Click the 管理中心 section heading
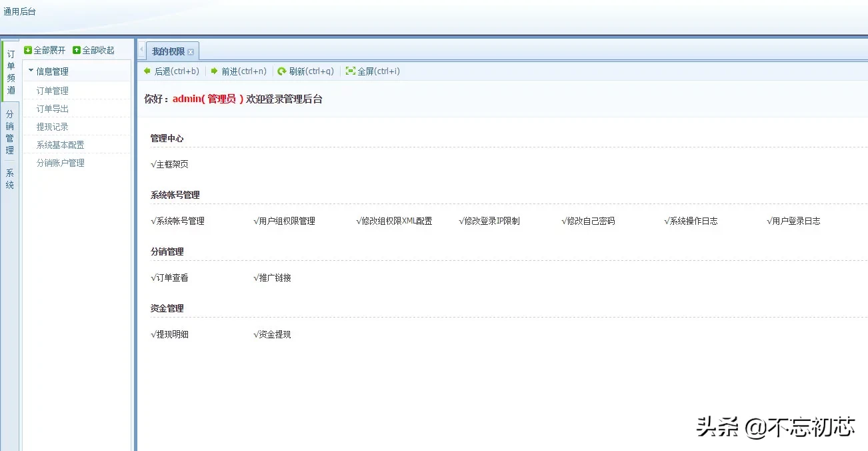Screen dimensions: 868x451 [x=167, y=138]
